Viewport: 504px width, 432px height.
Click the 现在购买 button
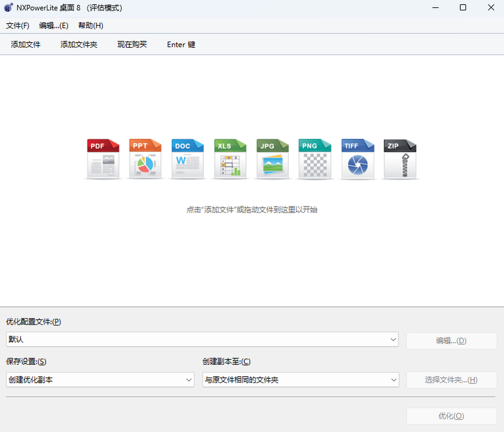(x=132, y=45)
